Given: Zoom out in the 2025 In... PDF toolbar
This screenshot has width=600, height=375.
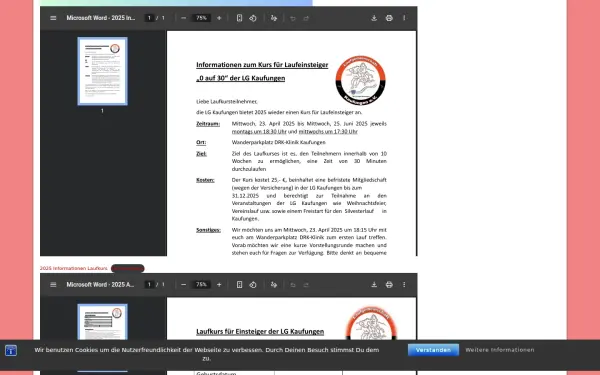Looking at the screenshot, I should 184,18.
